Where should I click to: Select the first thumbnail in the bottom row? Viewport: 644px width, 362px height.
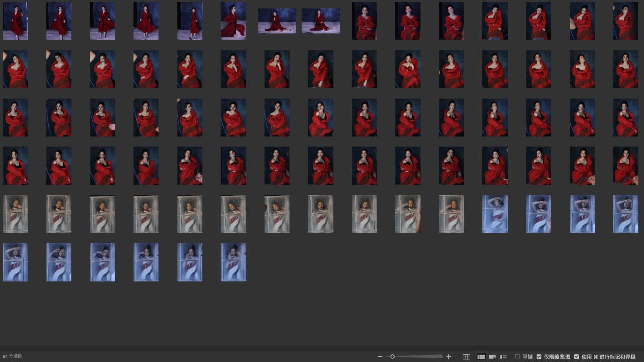tap(15, 262)
